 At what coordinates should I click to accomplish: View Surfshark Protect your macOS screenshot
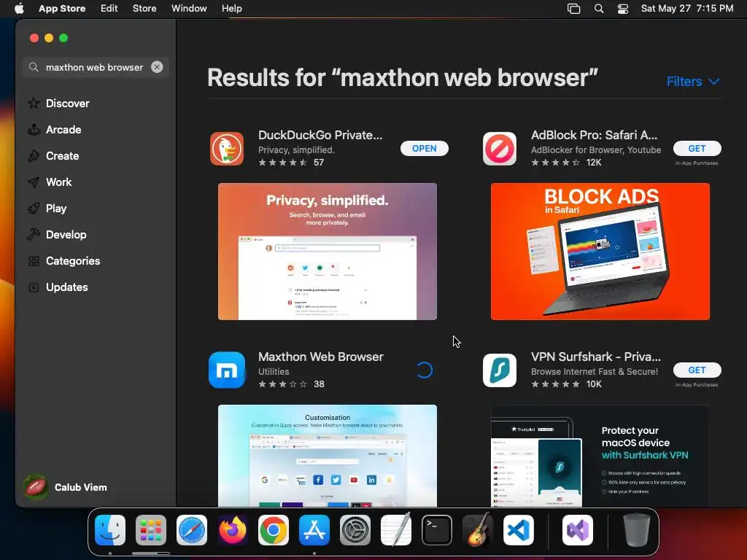tap(600, 456)
